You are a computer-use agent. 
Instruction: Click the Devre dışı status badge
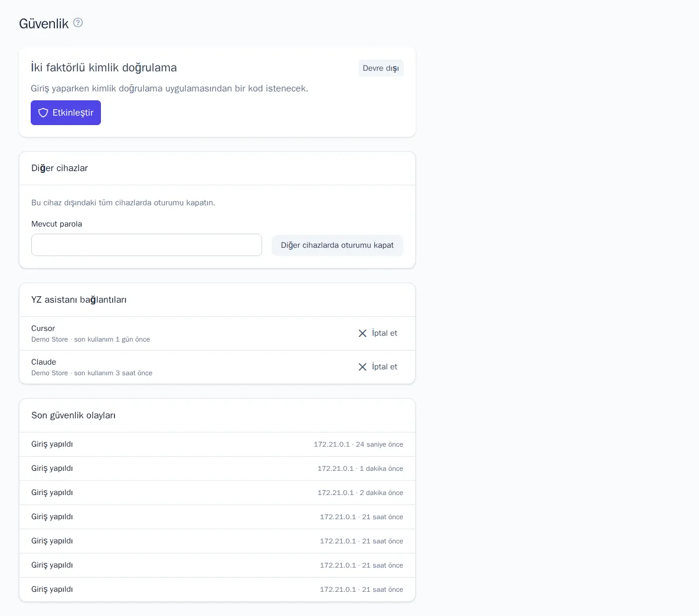point(381,68)
